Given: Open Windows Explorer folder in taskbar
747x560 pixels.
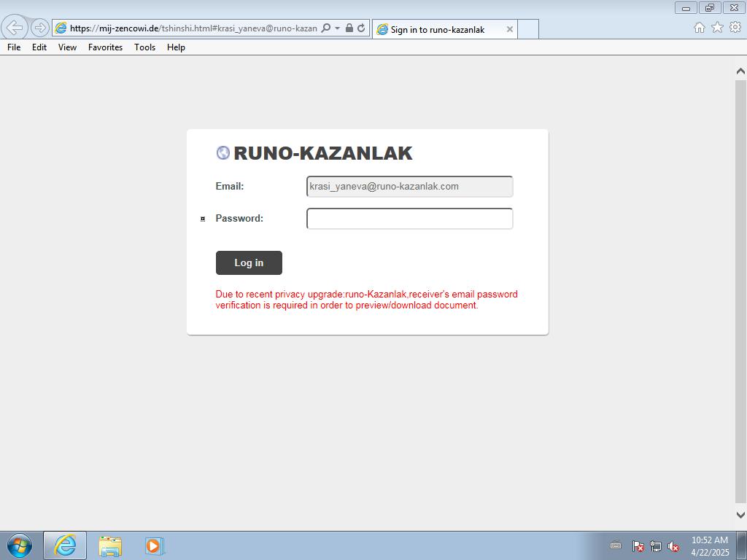Looking at the screenshot, I should pos(110,545).
